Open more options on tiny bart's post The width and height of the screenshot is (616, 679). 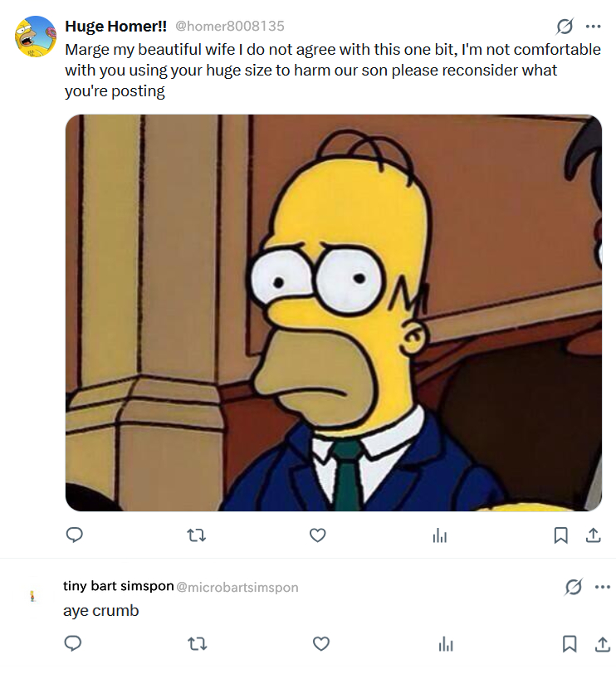(x=603, y=588)
